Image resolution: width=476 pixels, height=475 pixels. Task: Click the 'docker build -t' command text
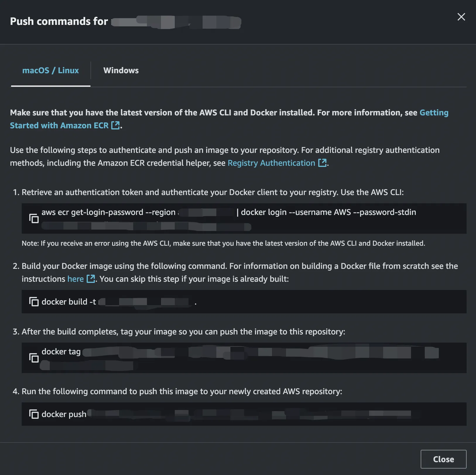tap(69, 302)
